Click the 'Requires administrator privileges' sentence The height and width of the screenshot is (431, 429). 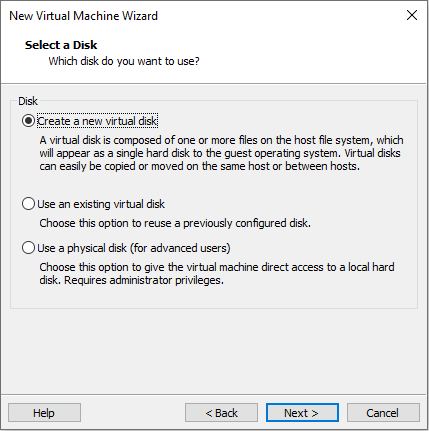(x=144, y=280)
